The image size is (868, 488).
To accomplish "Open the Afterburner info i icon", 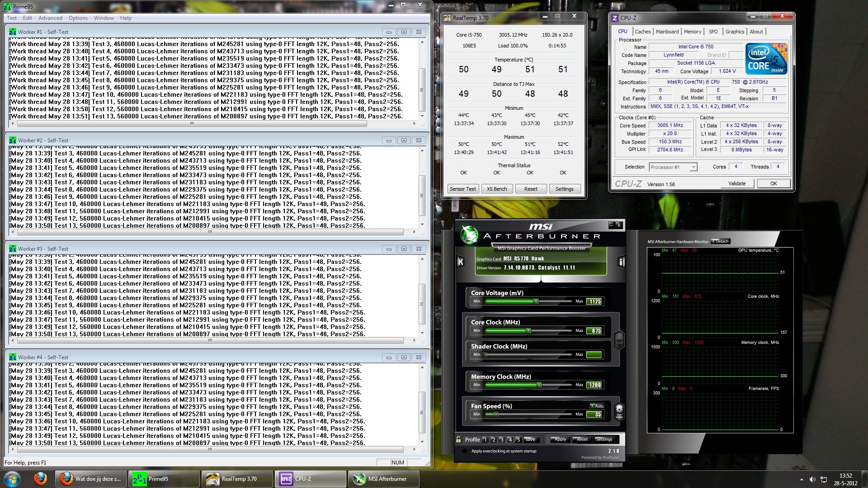I will click(621, 262).
